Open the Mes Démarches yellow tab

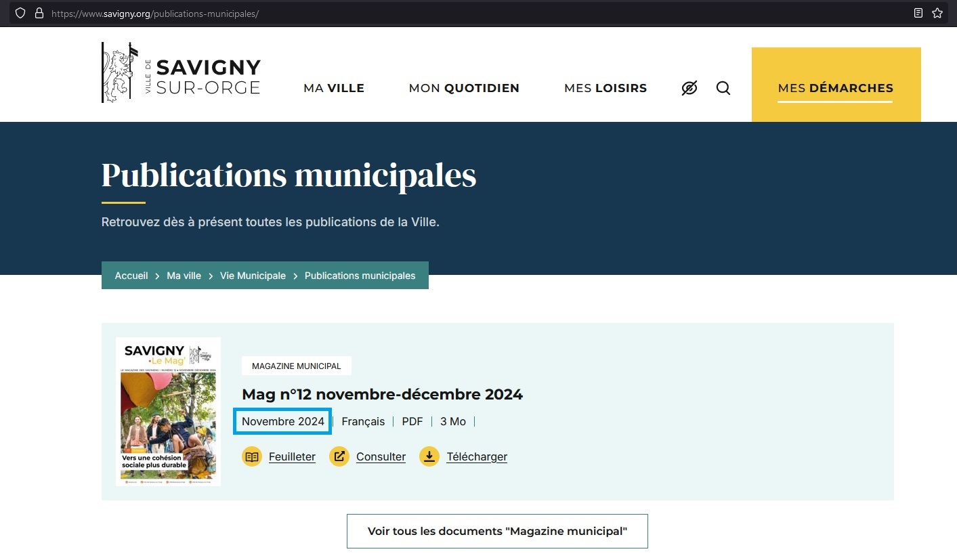[x=836, y=88]
